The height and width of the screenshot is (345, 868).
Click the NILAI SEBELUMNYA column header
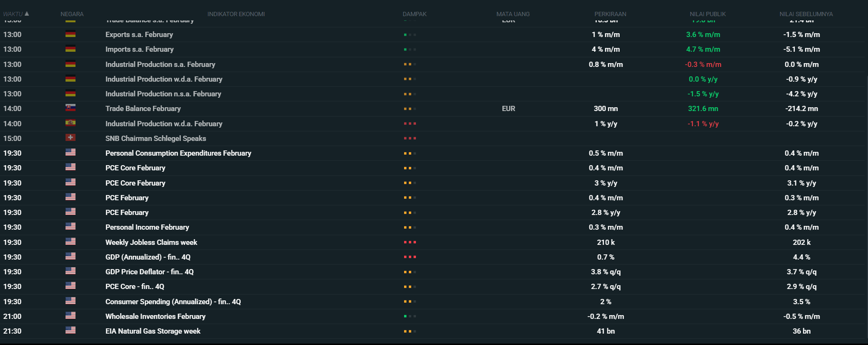point(806,14)
